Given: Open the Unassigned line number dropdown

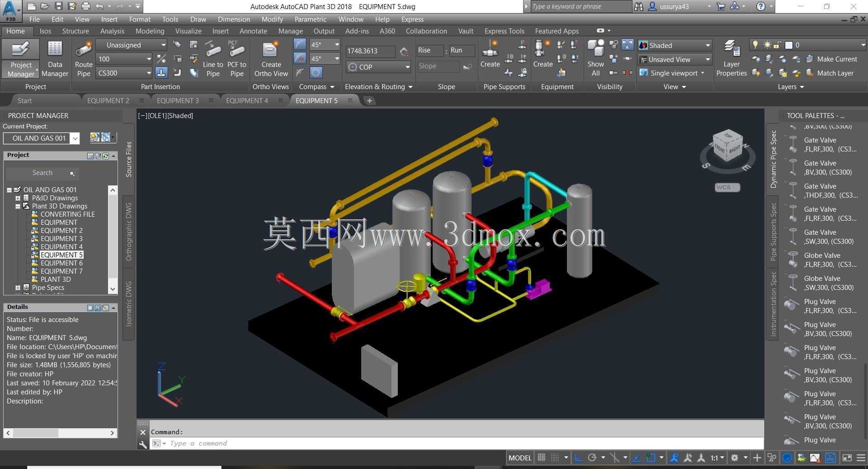Looking at the screenshot, I should tap(132, 45).
